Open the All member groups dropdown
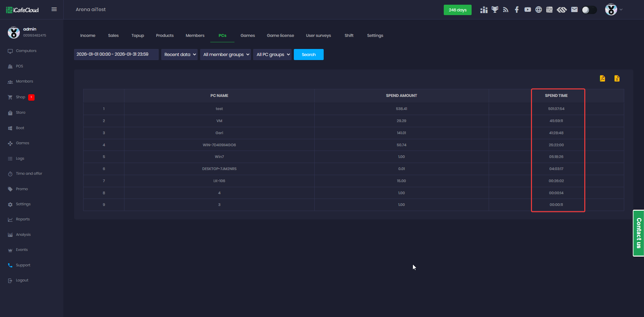 225,55
